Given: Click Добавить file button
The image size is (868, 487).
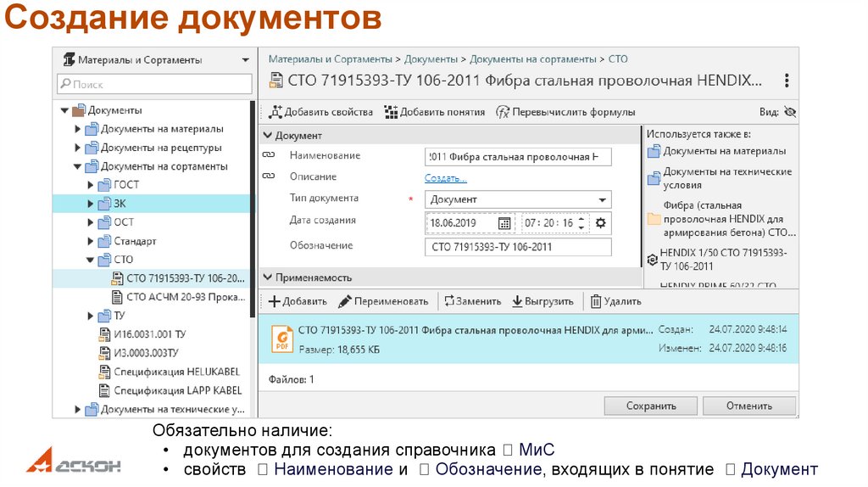Looking at the screenshot, I should [x=298, y=301].
